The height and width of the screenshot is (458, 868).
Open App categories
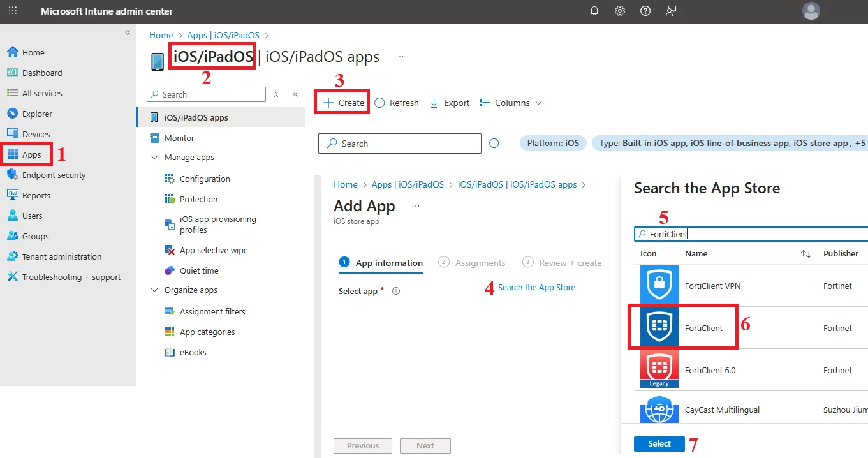(207, 332)
